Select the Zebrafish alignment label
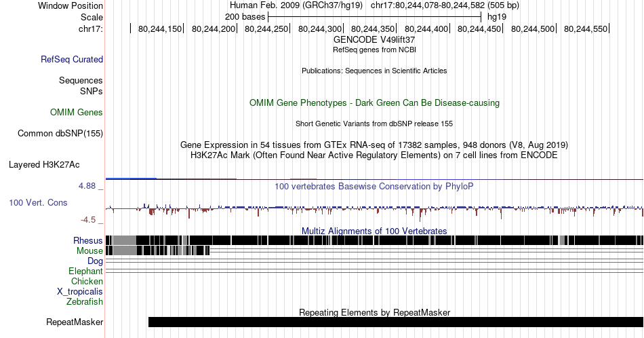644x338 pixels. tap(85, 301)
